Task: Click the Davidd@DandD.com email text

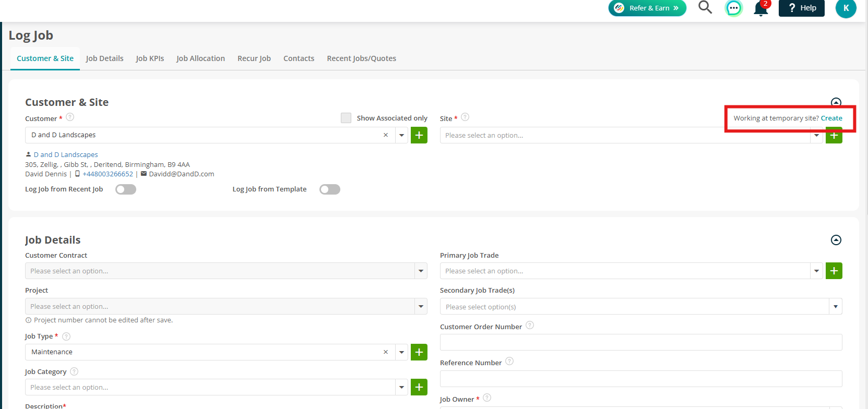Action: [182, 174]
